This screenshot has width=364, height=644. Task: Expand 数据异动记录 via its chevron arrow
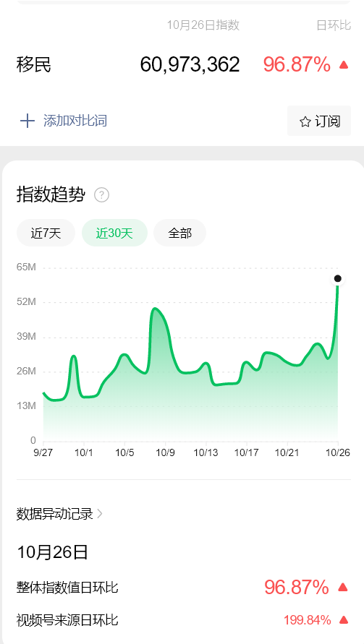[100, 513]
